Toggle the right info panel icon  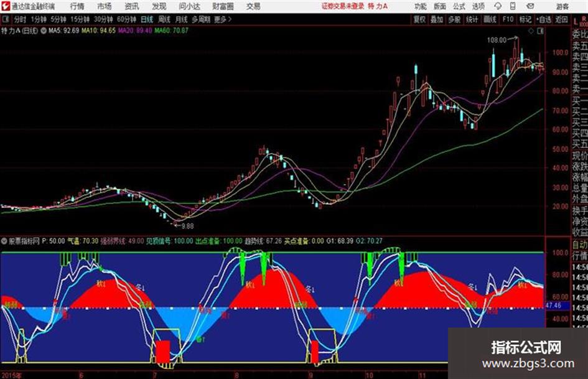click(540, 31)
